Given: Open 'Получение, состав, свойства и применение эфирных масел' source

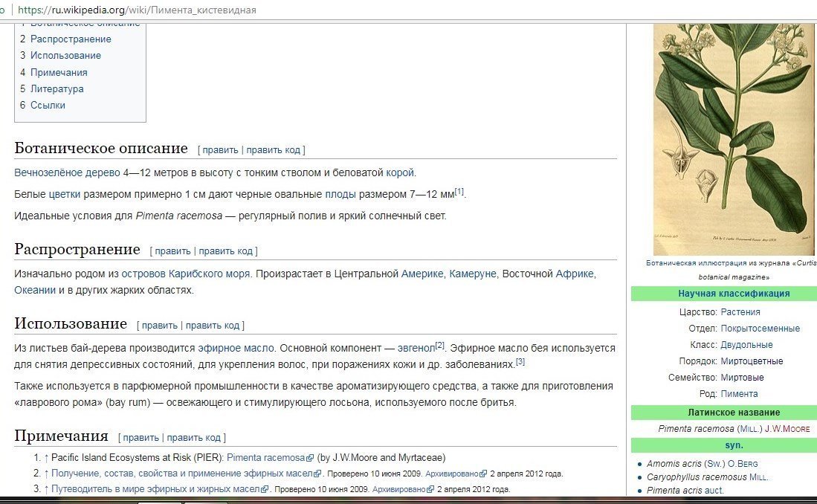Looking at the screenshot, I should coord(182,474).
